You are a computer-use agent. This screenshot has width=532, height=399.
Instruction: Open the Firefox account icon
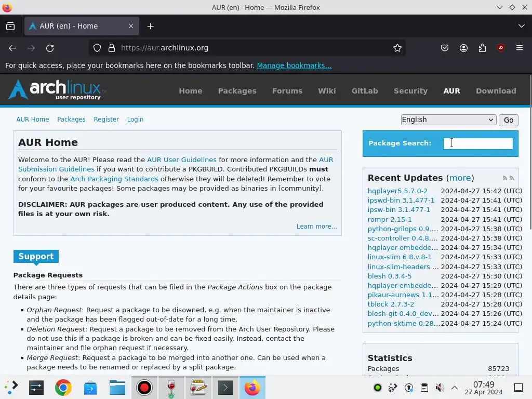point(463,48)
